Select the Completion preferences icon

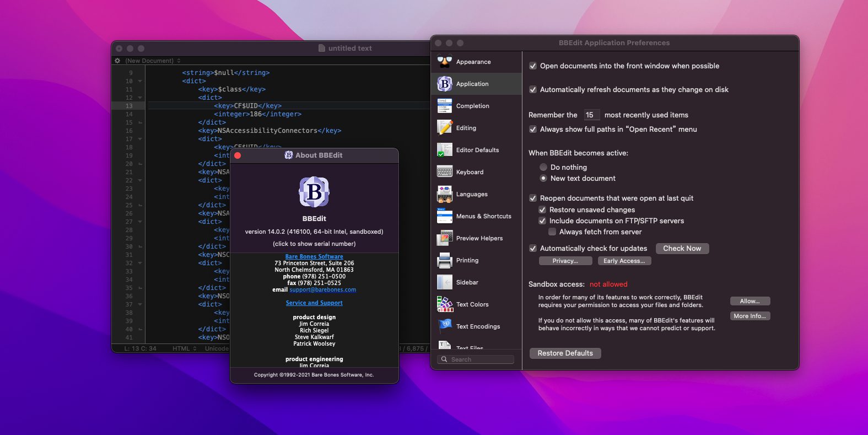(x=445, y=106)
